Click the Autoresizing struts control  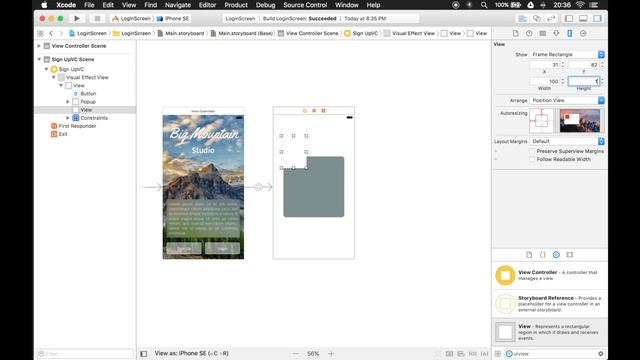click(x=541, y=121)
